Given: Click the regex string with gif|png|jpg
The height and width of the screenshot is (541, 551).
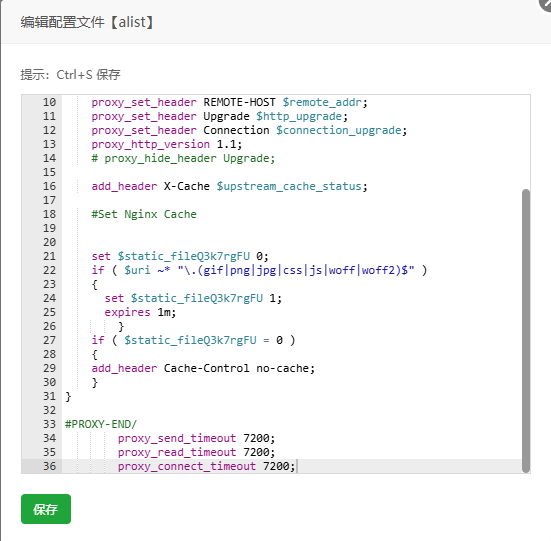Looking at the screenshot, I should click(x=296, y=270).
